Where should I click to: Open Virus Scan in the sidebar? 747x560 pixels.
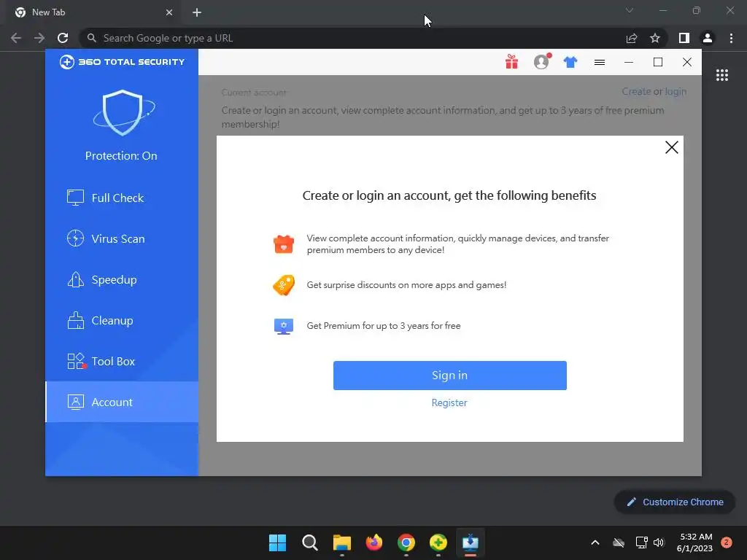coord(122,238)
